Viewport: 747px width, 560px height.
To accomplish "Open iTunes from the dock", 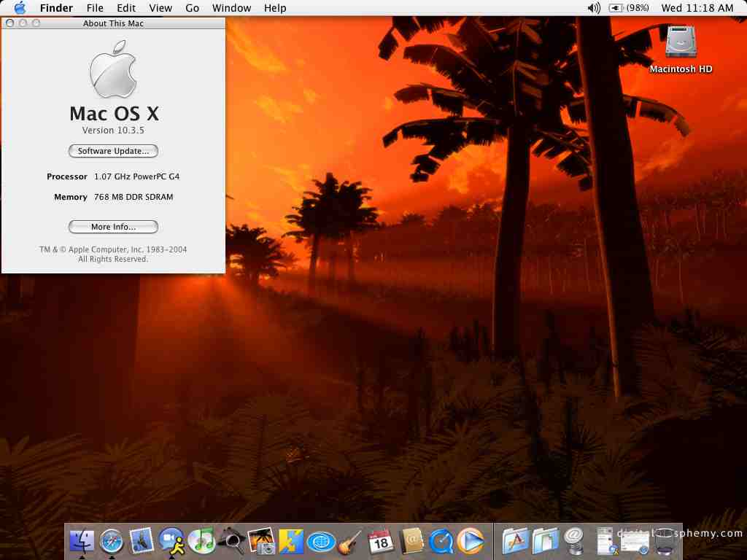I will point(201,542).
